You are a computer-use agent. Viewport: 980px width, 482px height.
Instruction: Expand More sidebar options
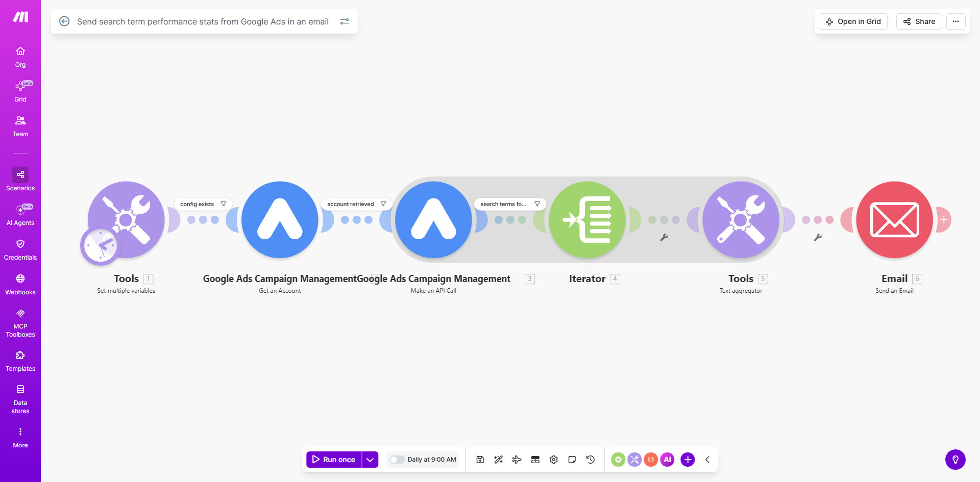pyautogui.click(x=20, y=438)
